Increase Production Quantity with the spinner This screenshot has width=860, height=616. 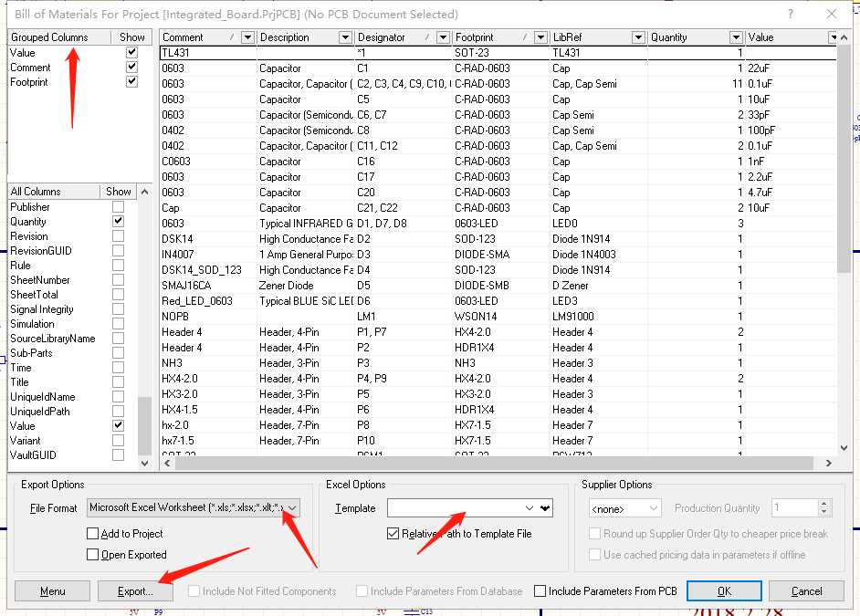[x=823, y=503]
